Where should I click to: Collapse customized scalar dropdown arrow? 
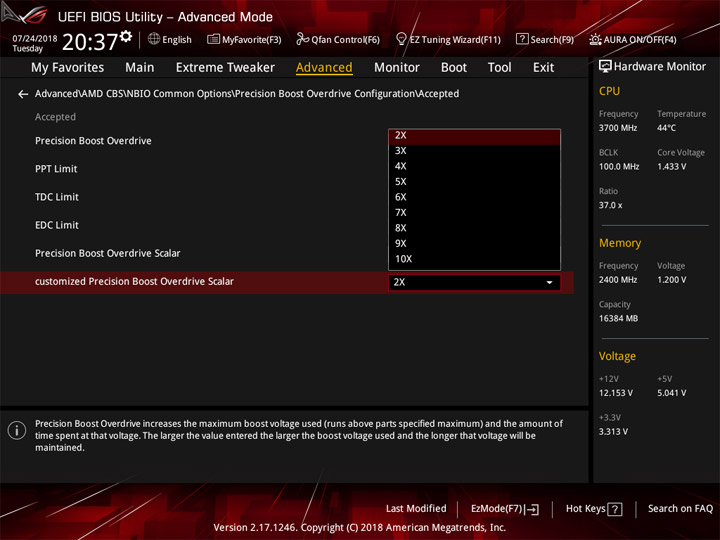pos(549,282)
